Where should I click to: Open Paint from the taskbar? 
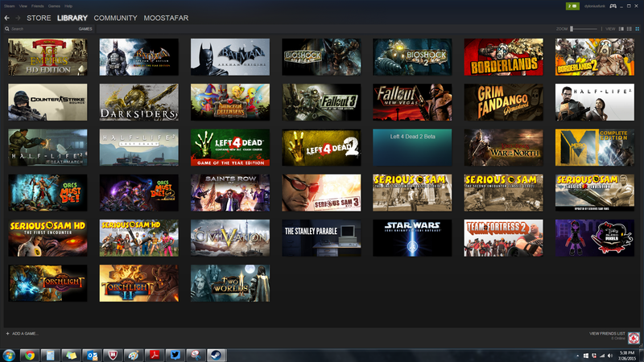tap(134, 356)
